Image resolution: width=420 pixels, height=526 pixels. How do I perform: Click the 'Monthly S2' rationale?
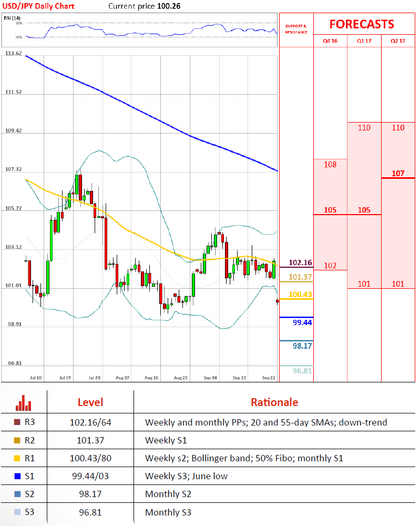[x=168, y=494]
